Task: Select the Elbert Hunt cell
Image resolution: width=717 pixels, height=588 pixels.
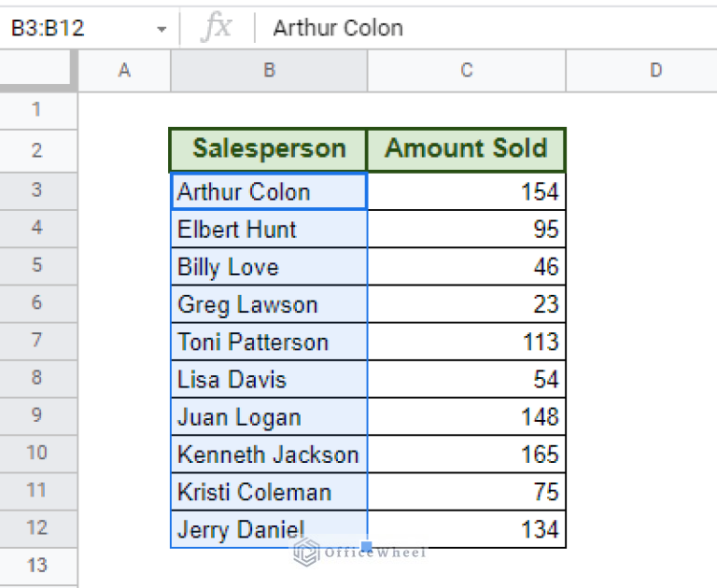Action: [x=269, y=229]
